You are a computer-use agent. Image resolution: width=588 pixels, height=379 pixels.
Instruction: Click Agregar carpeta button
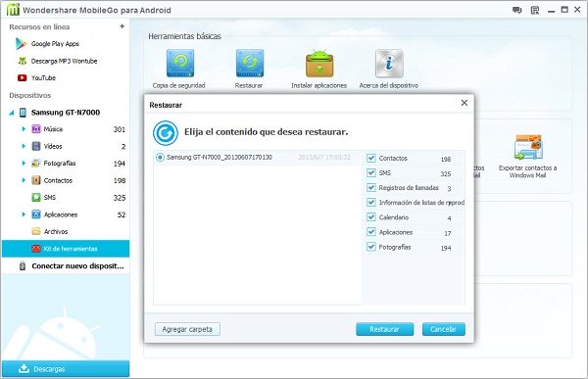[x=187, y=329]
